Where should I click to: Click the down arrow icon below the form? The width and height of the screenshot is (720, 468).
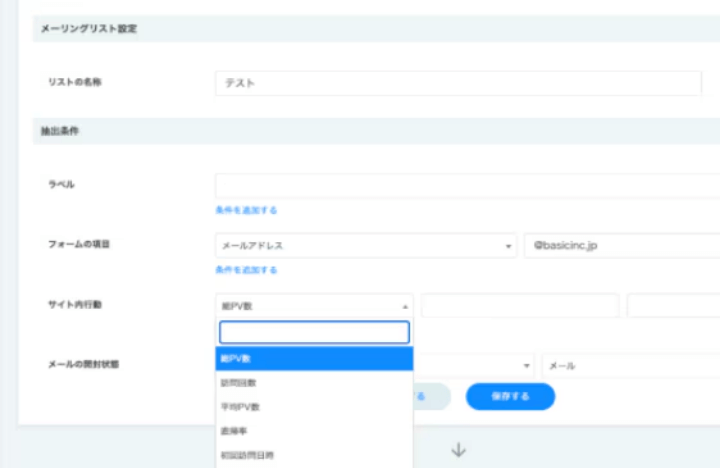[458, 450]
